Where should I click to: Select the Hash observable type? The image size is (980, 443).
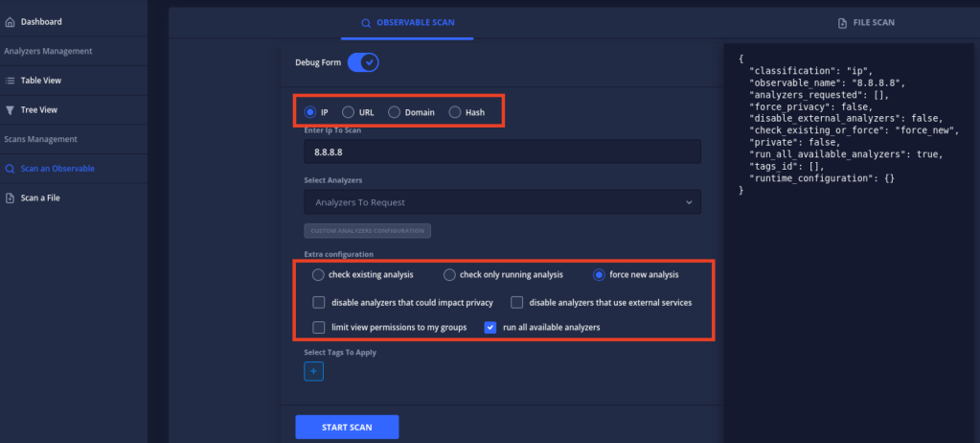pos(455,112)
